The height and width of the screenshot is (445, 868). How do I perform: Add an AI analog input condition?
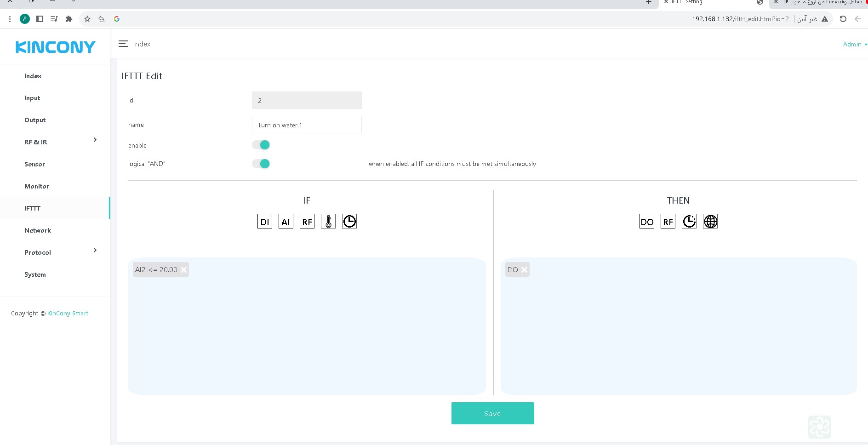tap(286, 222)
